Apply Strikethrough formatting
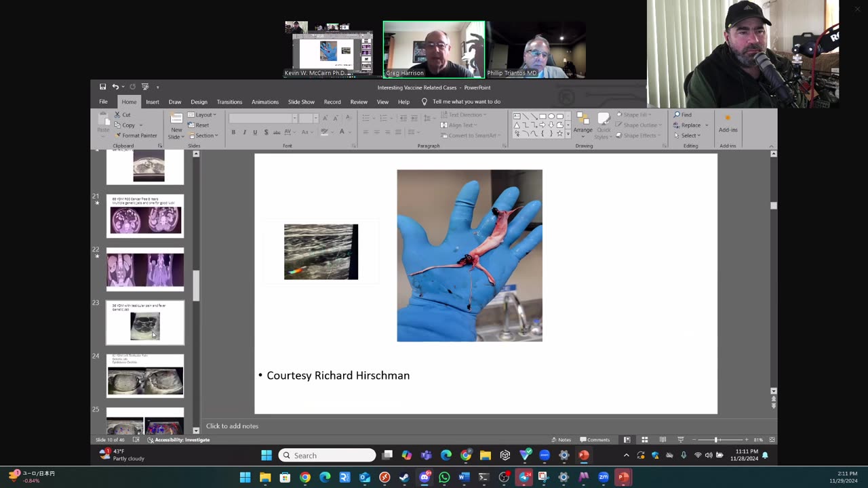Viewport: 868px width, 488px height. pos(277,132)
